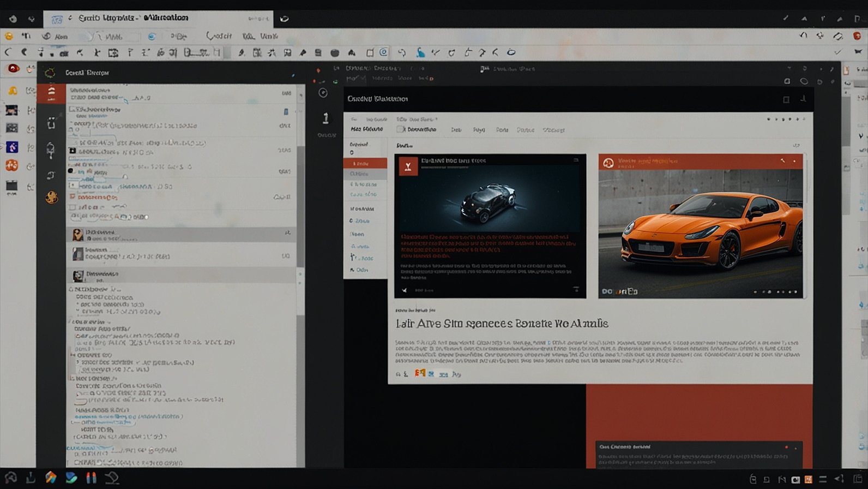This screenshot has width=868, height=489.
Task: Select the middle avatar row on the light background
Action: (x=182, y=254)
